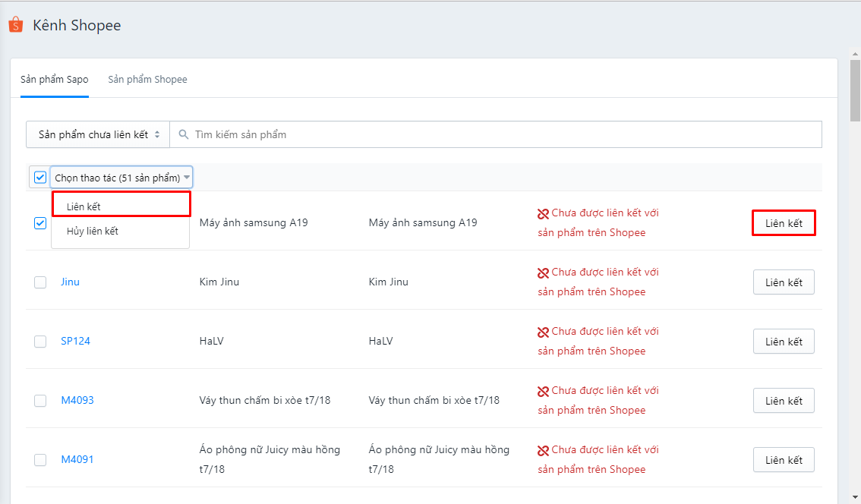Uncheck the select-all checkbox
Viewport: 861px width, 504px height.
(x=39, y=177)
